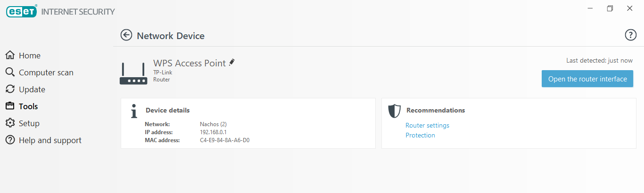Go to Help and support
The height and width of the screenshot is (193, 644).
50,140
